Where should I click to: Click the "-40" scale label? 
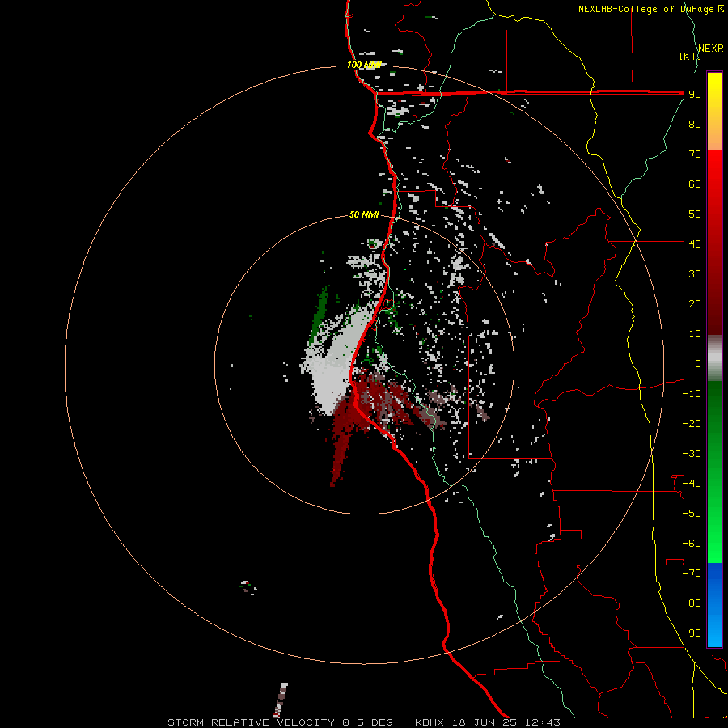tap(692, 484)
